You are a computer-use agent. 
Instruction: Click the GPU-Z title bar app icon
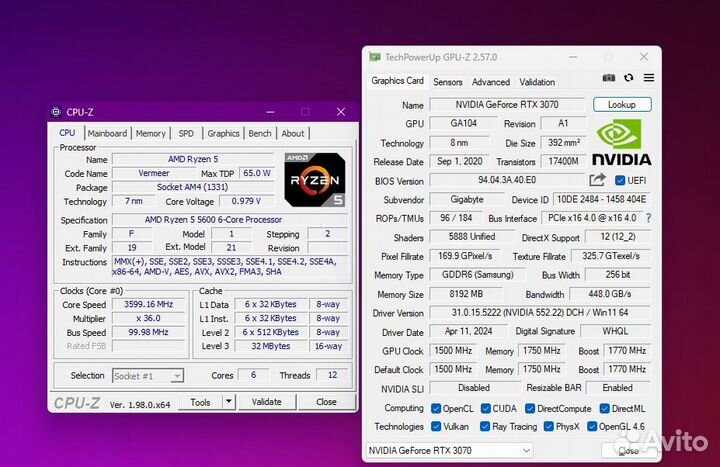click(375, 57)
